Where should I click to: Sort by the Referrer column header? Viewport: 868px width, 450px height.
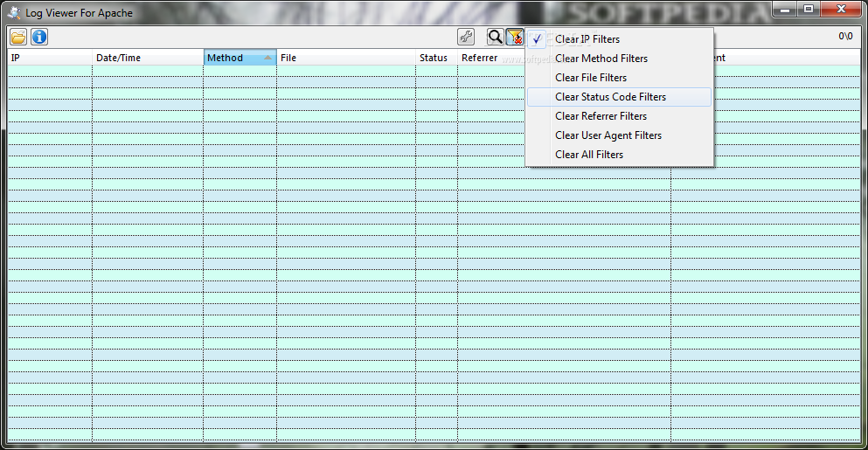click(x=491, y=58)
